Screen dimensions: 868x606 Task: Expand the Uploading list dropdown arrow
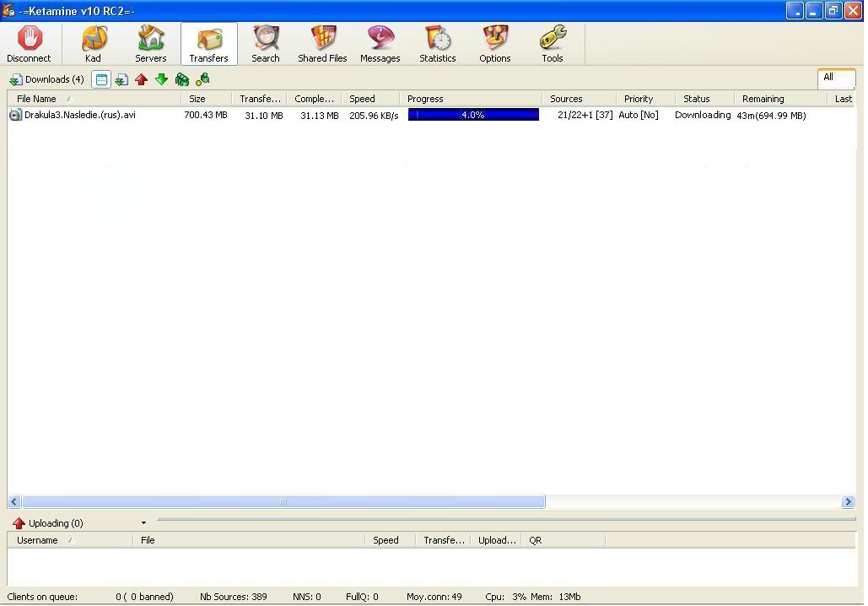[143, 523]
